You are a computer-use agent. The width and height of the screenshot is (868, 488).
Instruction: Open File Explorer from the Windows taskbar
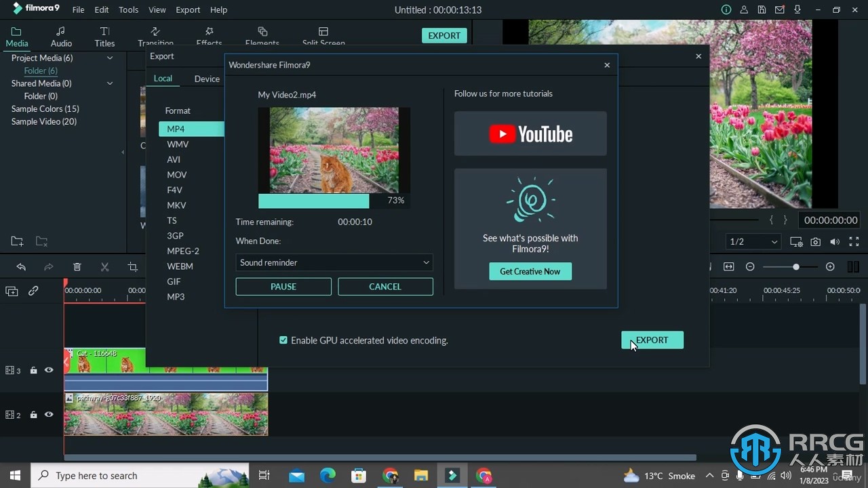421,476
